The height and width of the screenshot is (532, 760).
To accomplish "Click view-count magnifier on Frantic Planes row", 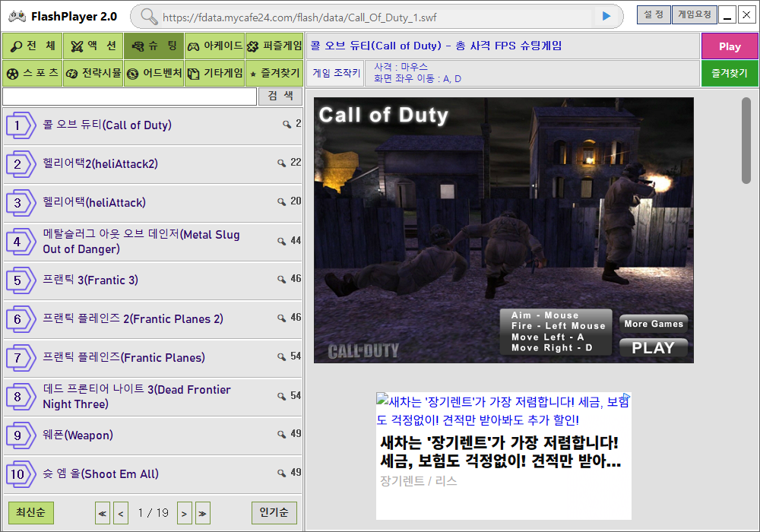I will pyautogui.click(x=281, y=356).
